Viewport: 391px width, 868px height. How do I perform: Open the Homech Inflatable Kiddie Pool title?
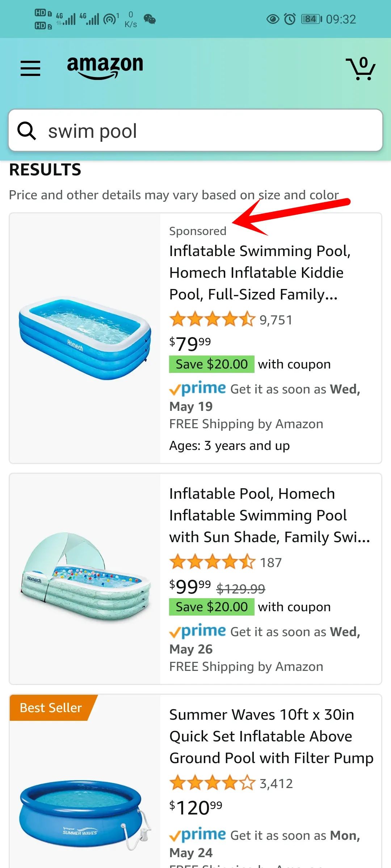[x=260, y=273]
